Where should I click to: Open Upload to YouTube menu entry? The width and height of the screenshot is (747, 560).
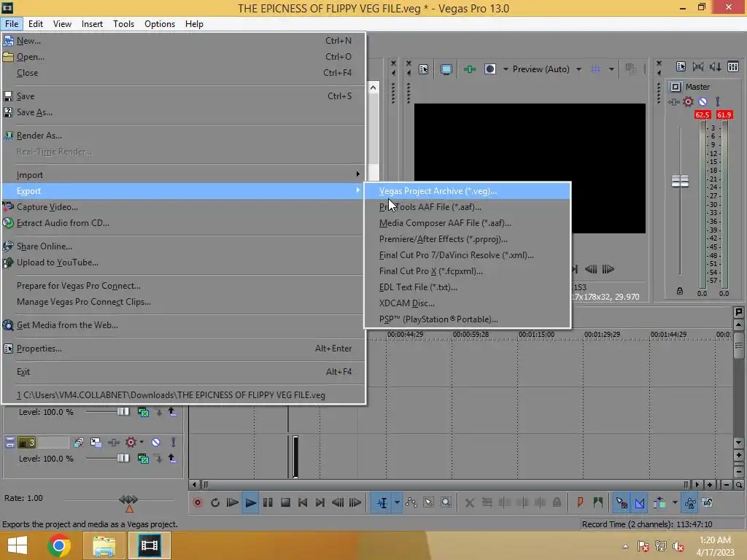click(x=183, y=262)
